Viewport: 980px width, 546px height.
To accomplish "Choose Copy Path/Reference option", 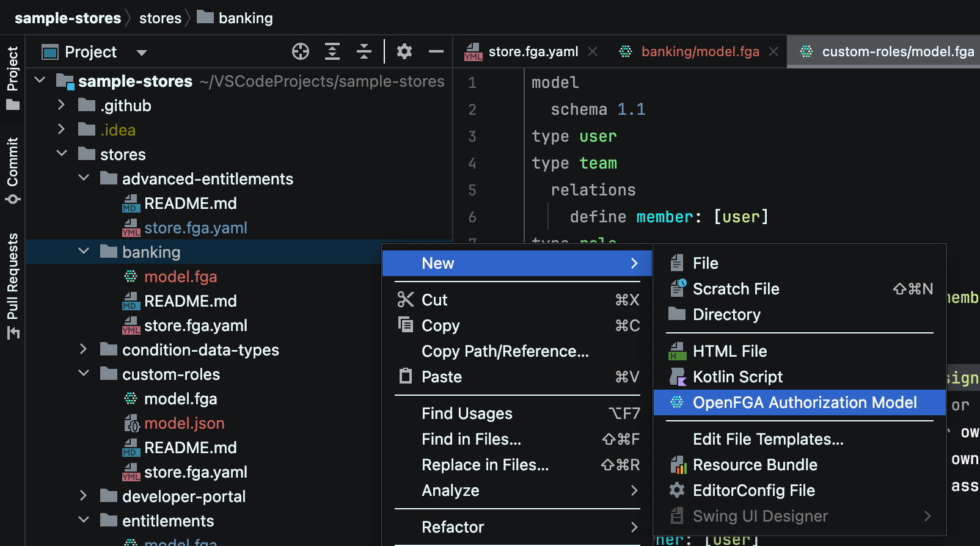I will (x=517, y=351).
